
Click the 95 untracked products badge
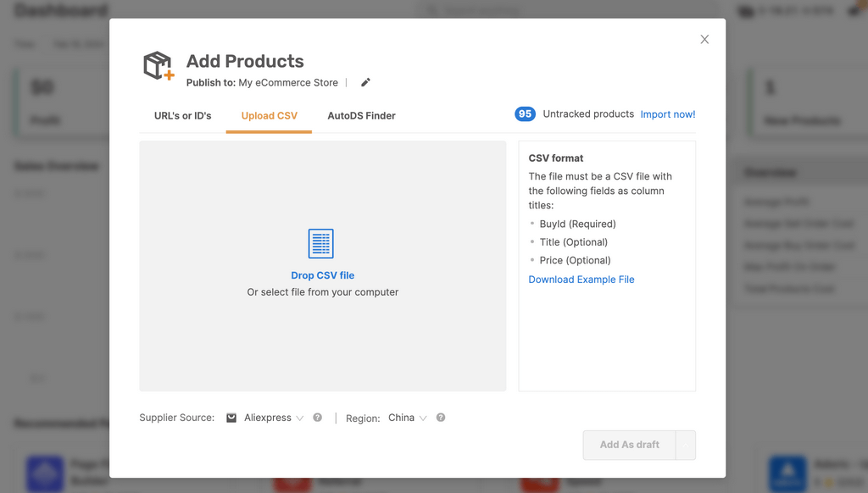[525, 114]
